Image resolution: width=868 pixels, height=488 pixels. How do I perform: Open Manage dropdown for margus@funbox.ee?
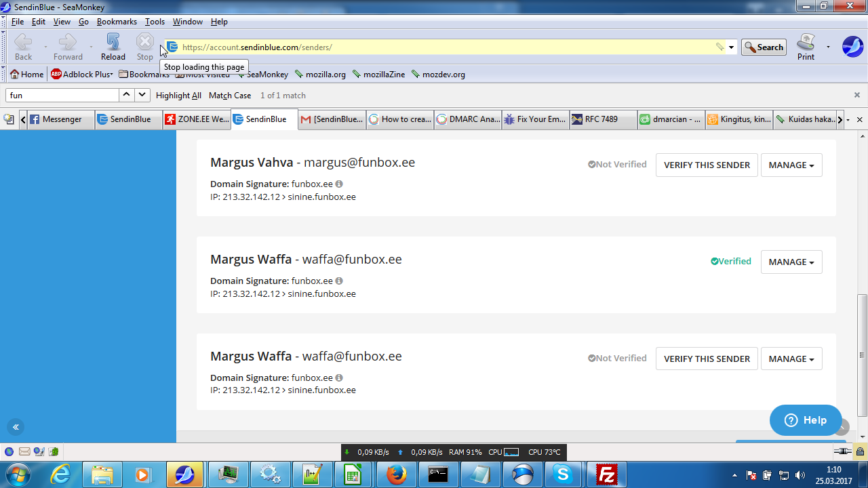tap(791, 165)
